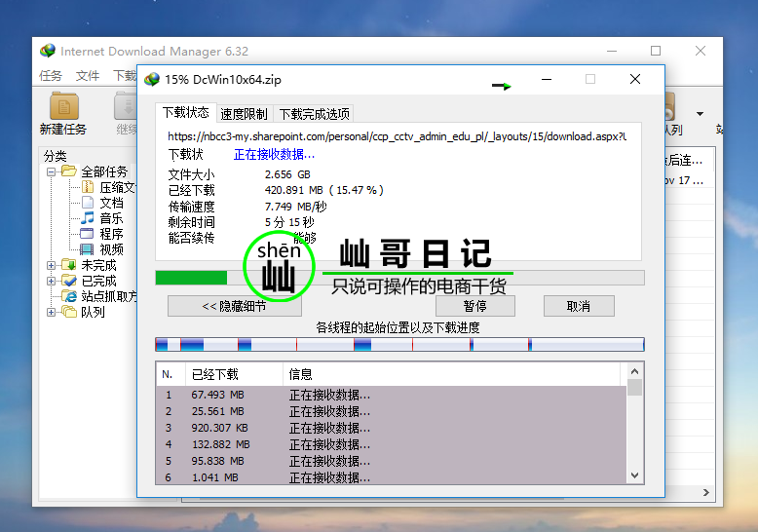Open the 任务 menu
This screenshot has height=532, width=758.
pos(51,75)
